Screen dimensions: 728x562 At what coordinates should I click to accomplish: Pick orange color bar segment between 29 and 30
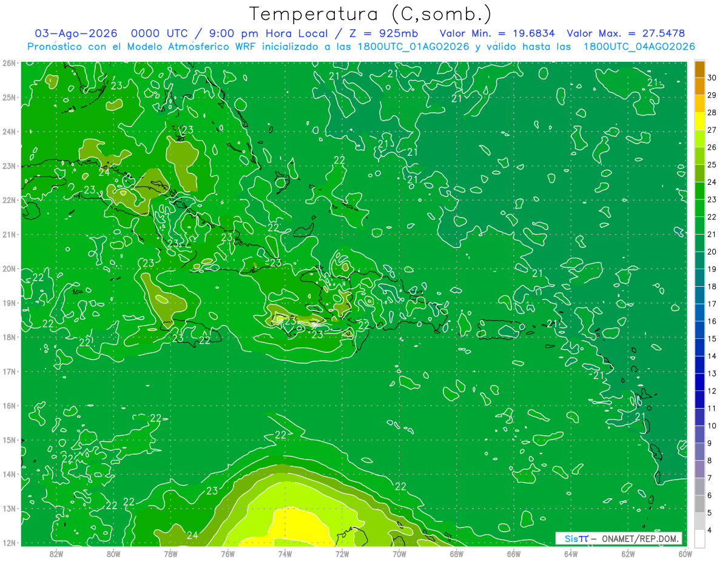pos(699,86)
